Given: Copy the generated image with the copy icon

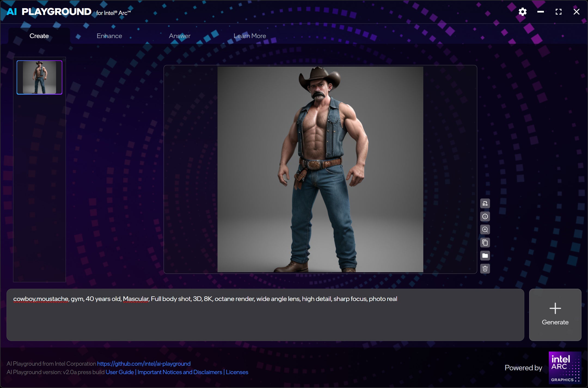Looking at the screenshot, I should click(x=485, y=243).
